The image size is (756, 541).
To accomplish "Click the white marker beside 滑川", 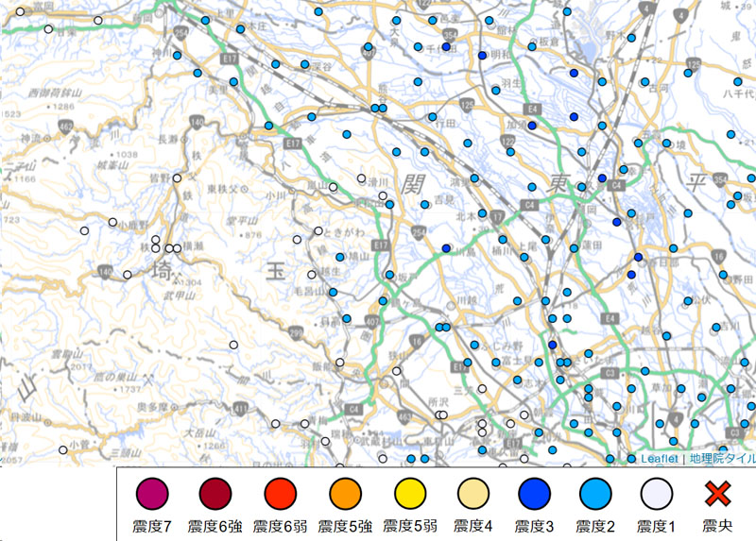I will pos(361,178).
